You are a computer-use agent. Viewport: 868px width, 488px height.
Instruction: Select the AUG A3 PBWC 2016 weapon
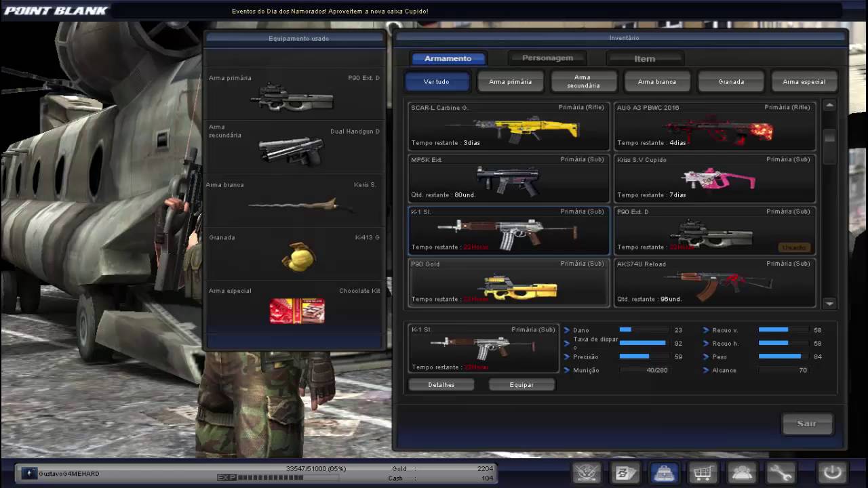click(x=715, y=126)
